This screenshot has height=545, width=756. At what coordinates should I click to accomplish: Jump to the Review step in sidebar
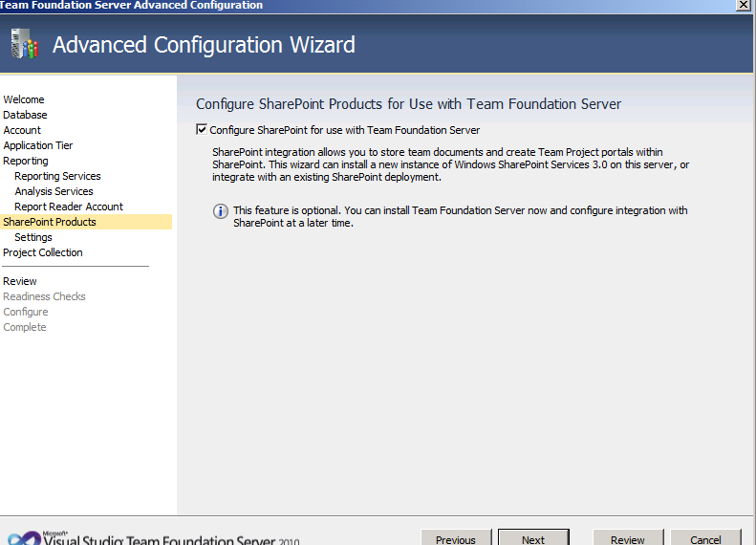click(x=20, y=281)
